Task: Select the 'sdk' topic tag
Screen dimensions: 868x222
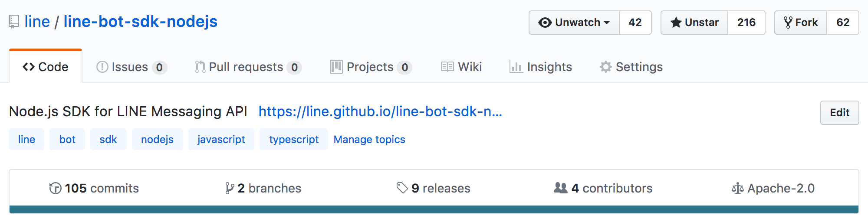Action: click(x=108, y=139)
